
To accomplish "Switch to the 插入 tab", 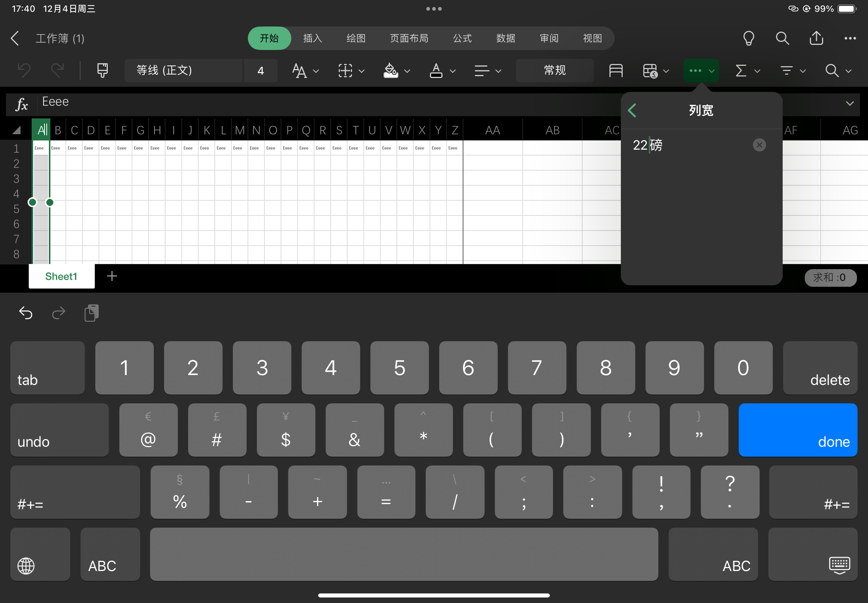I will [313, 38].
